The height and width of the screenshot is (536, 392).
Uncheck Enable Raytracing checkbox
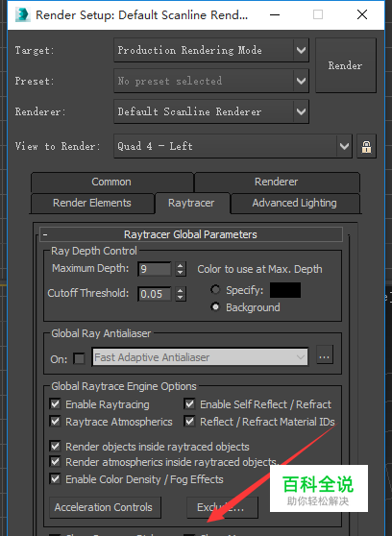click(x=55, y=404)
